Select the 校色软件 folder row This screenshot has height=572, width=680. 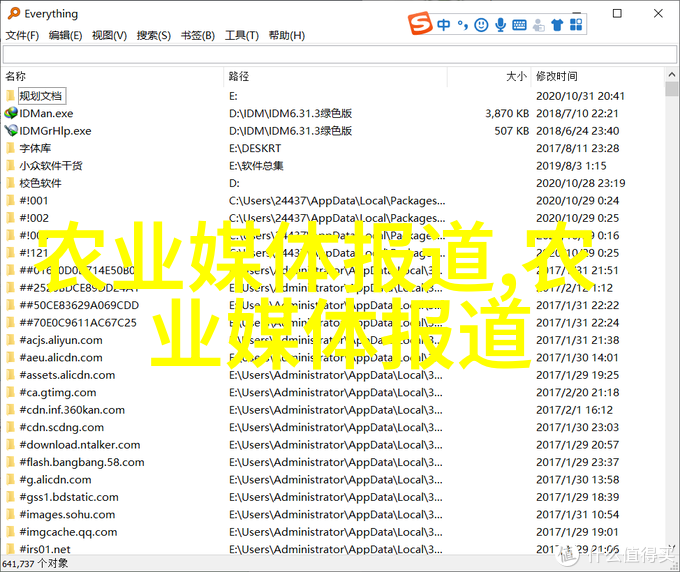333,183
